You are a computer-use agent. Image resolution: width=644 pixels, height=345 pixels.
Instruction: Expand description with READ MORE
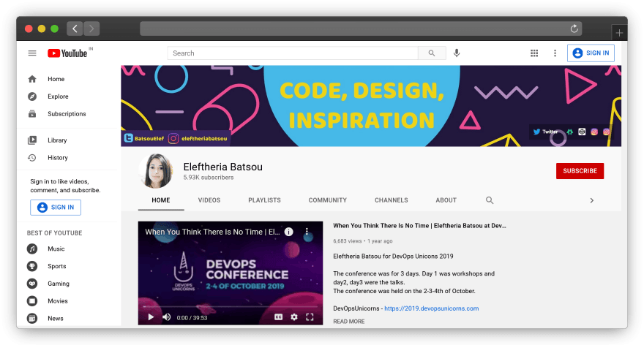coord(348,322)
